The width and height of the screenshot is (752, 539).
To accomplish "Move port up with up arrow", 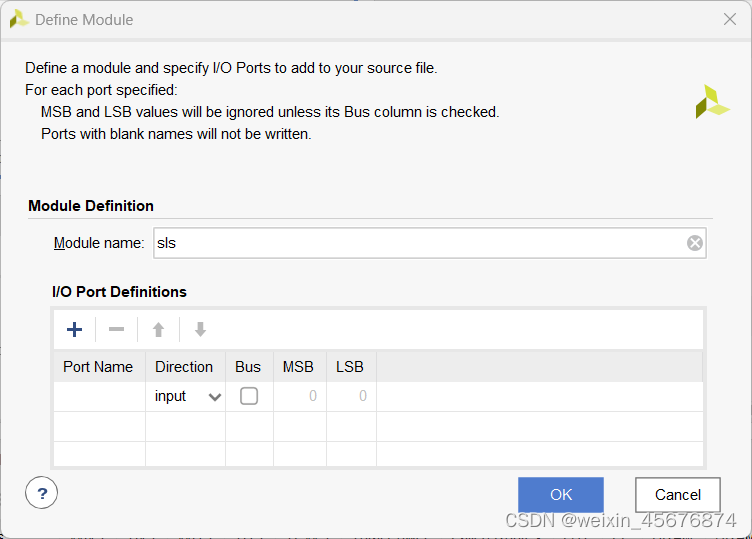I will pyautogui.click(x=158, y=329).
